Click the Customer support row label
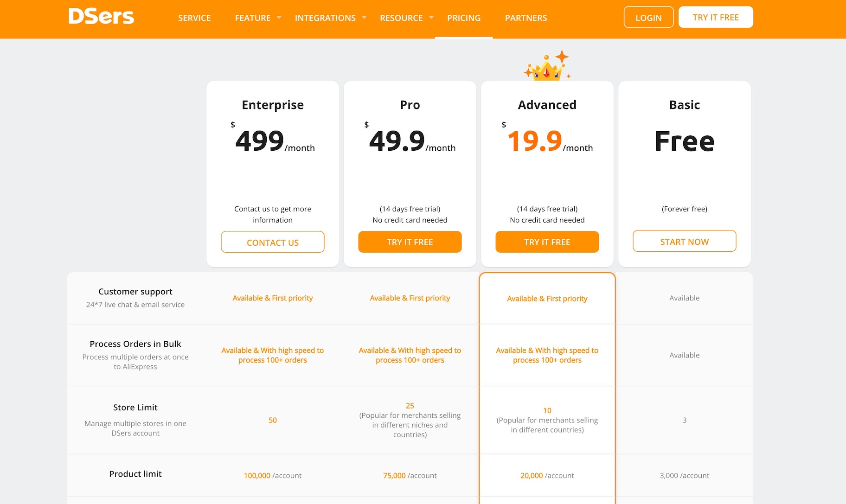846x504 pixels. coord(135,292)
